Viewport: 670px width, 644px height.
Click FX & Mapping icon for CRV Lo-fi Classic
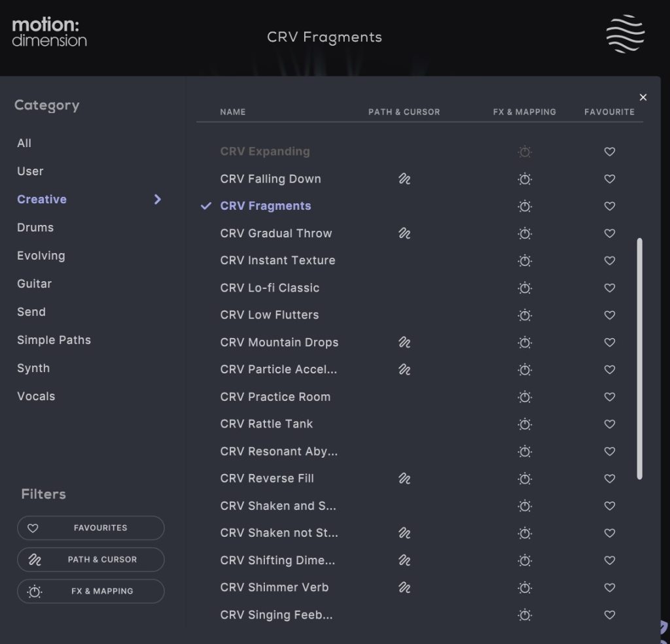pyautogui.click(x=524, y=288)
